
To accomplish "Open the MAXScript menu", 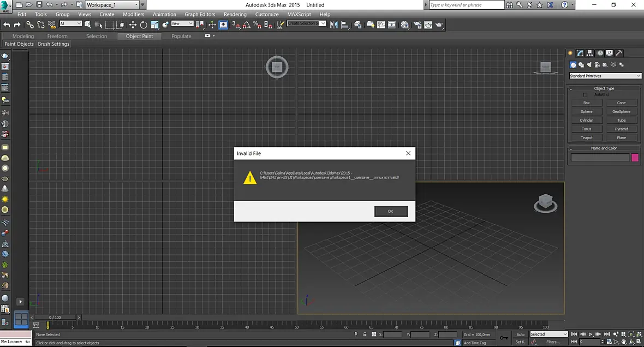I will tap(299, 14).
